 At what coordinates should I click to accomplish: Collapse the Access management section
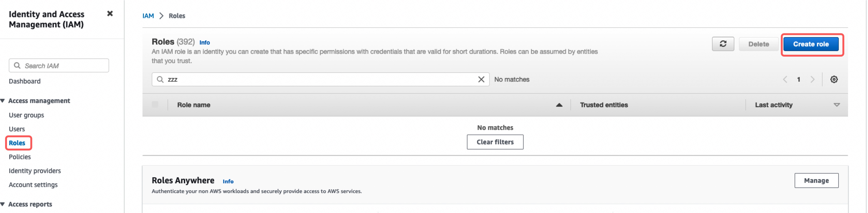click(x=3, y=101)
